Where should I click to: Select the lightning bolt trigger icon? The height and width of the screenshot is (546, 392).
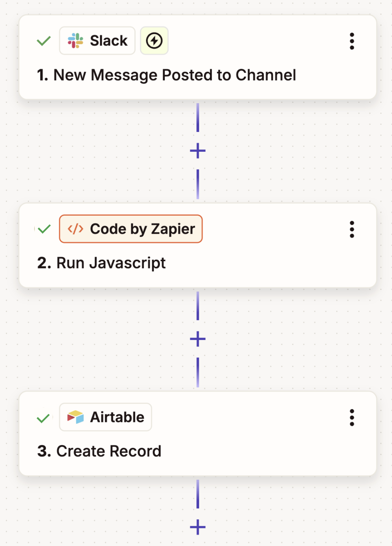[x=154, y=40]
